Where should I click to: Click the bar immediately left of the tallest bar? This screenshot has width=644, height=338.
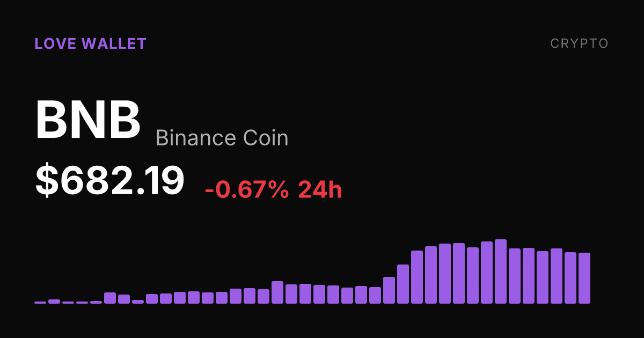487,273
